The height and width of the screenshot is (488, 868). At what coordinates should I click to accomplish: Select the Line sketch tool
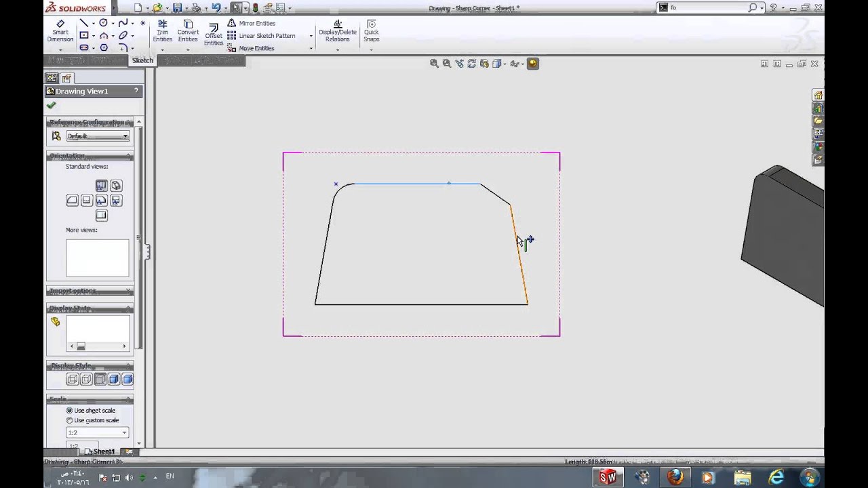pos(84,23)
